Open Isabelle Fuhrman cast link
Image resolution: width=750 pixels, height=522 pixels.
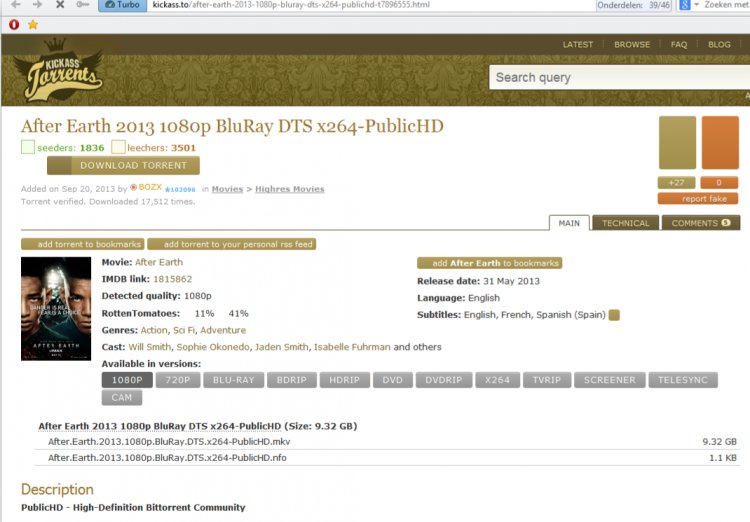[352, 347]
